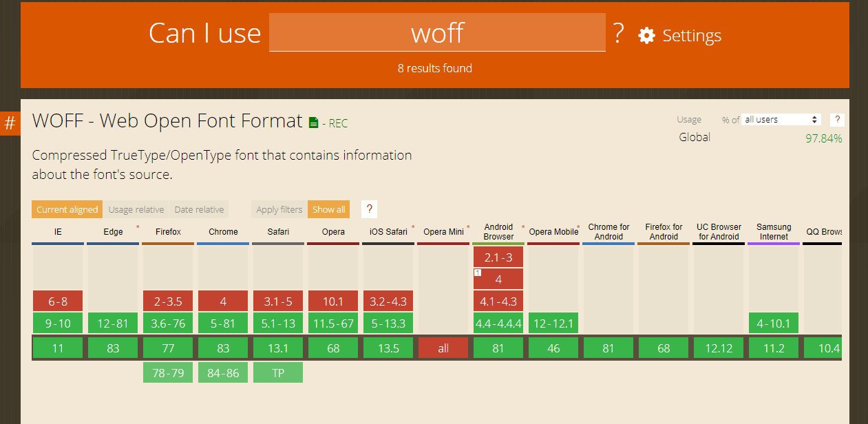This screenshot has width=868, height=424.
Task: Open the green spec document icon
Action: click(x=313, y=123)
